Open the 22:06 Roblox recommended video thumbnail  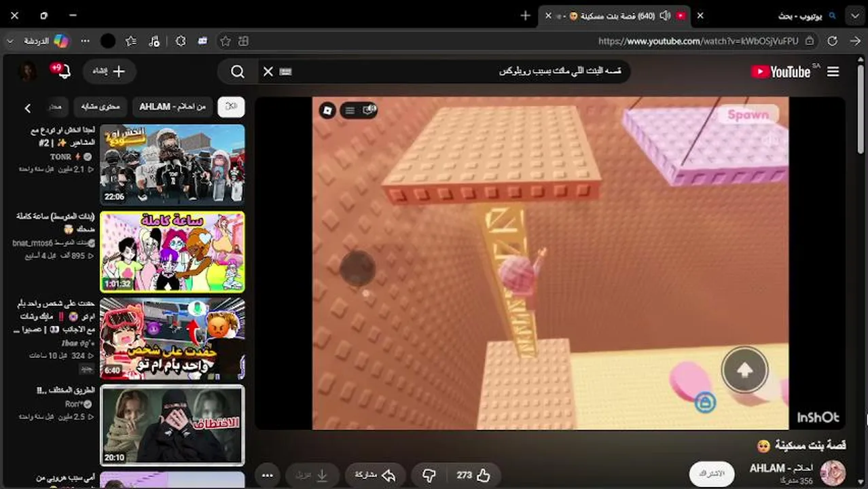coord(173,164)
